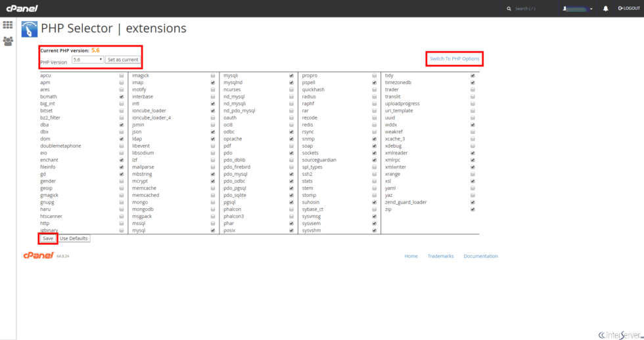Click Set as current button
The height and width of the screenshot is (340, 644).
[x=123, y=60]
